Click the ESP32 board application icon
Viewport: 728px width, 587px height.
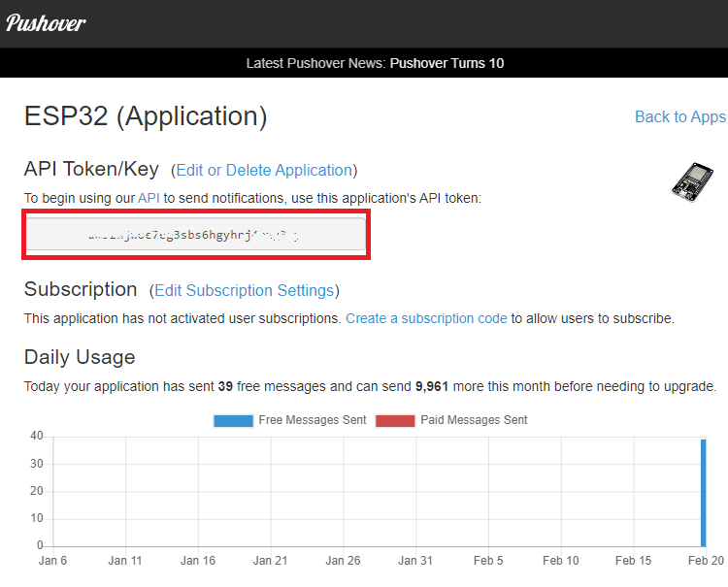(692, 181)
